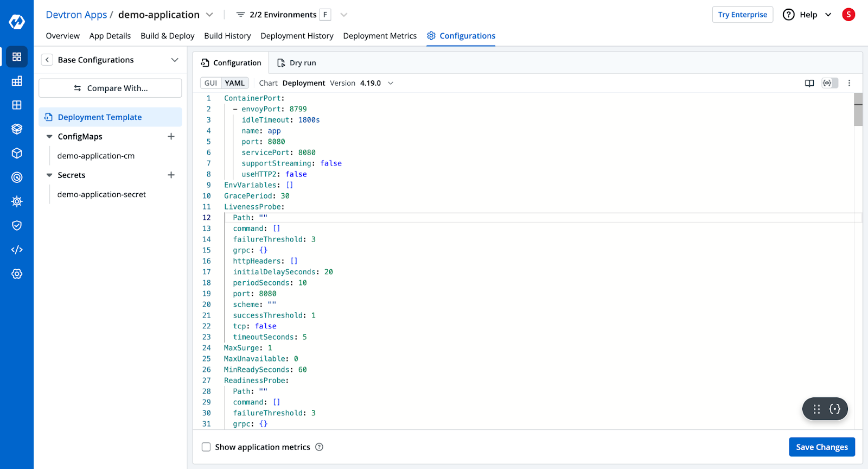Click the environments filter icon

point(240,15)
